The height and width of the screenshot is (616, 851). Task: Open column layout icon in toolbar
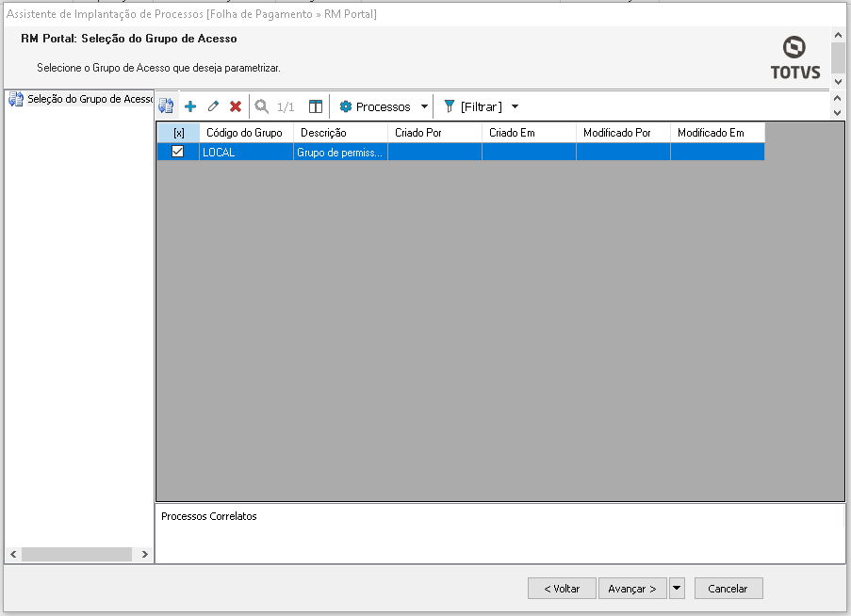(316, 106)
